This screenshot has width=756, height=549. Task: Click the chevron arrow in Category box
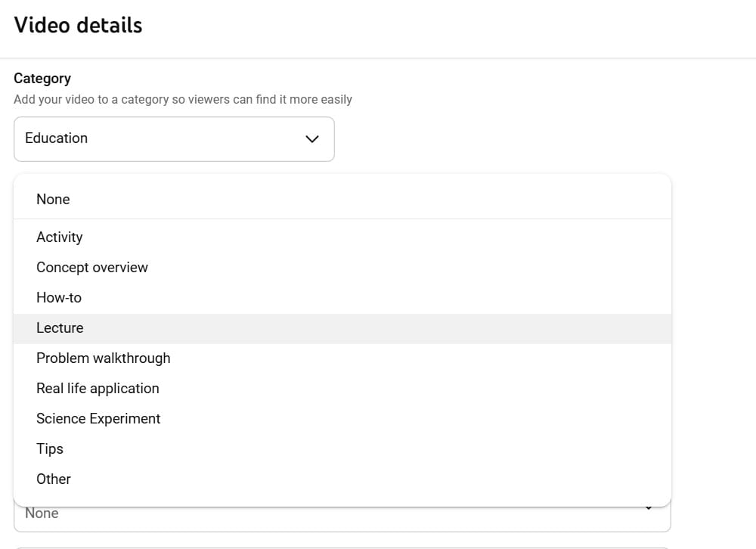click(x=311, y=138)
